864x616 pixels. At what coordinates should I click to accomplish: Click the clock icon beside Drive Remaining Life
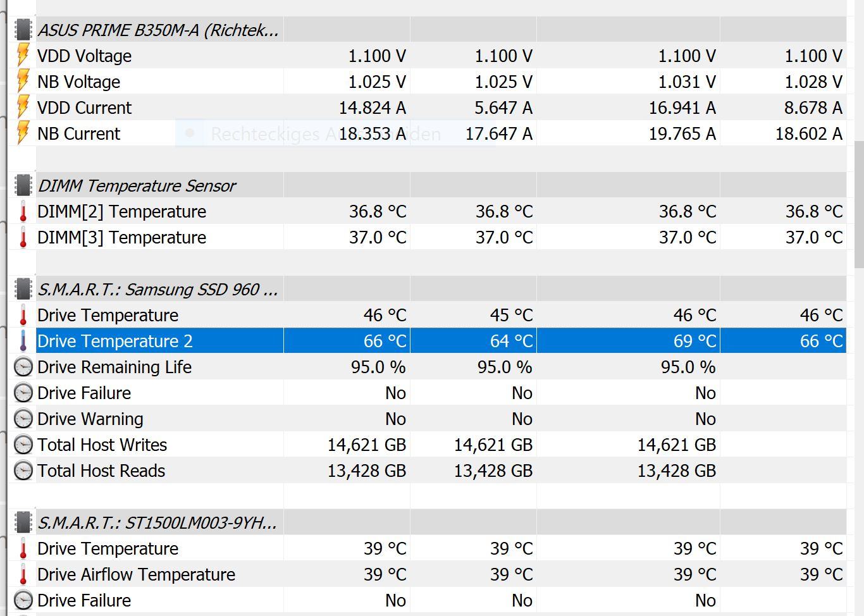click(23, 367)
